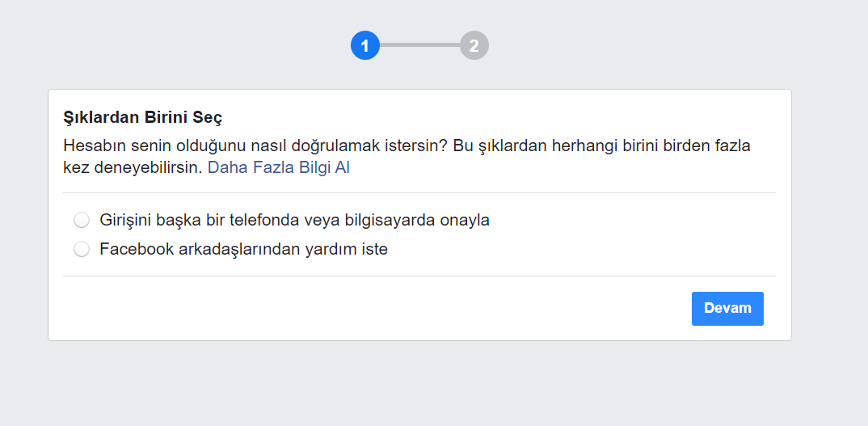
Task: Click the label 'Facebook arkadaşlarından yardım iste'
Action: (243, 250)
